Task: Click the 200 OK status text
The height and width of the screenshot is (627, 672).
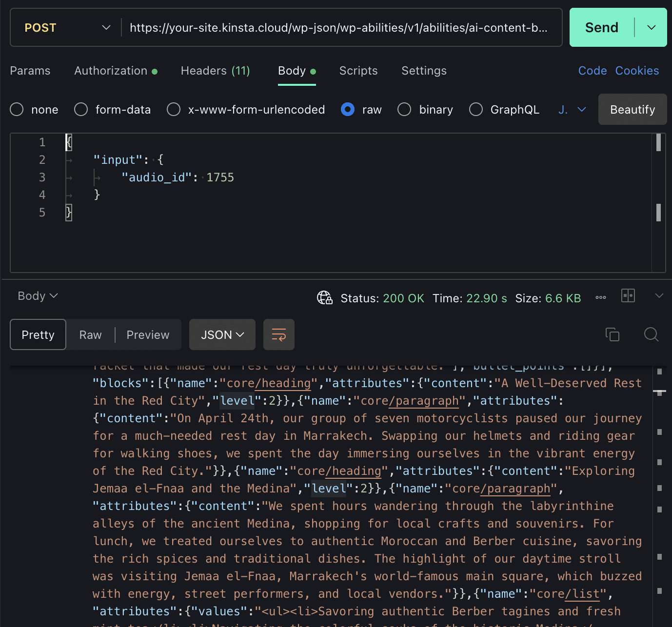Action: [403, 298]
